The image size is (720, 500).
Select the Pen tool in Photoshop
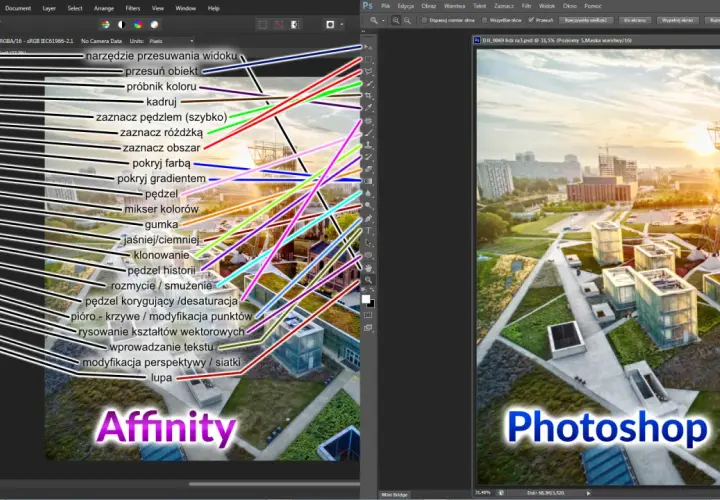pos(368,218)
